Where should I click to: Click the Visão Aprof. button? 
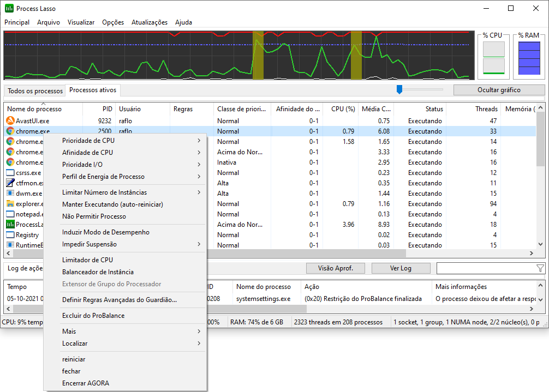click(336, 268)
